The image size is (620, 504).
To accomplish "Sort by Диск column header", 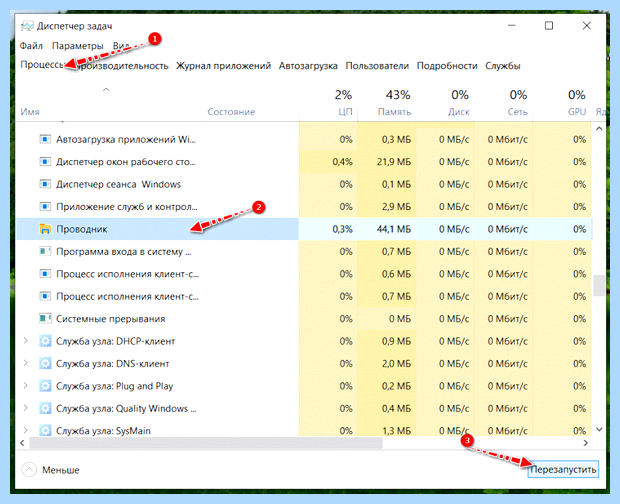I will click(x=459, y=112).
